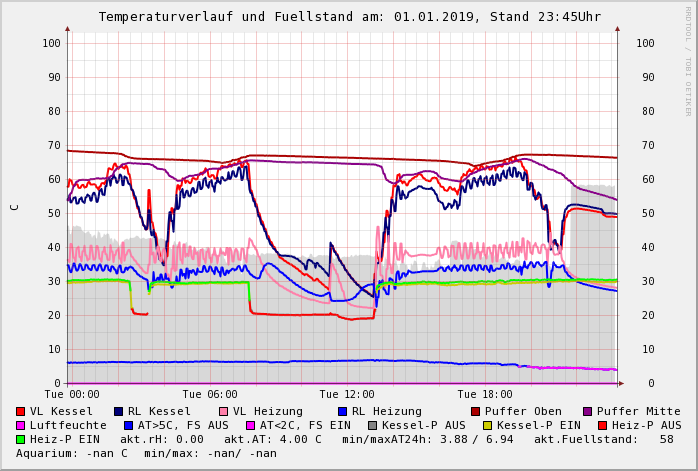Click the purple Puffer Mitte legend swatch

coord(587,412)
